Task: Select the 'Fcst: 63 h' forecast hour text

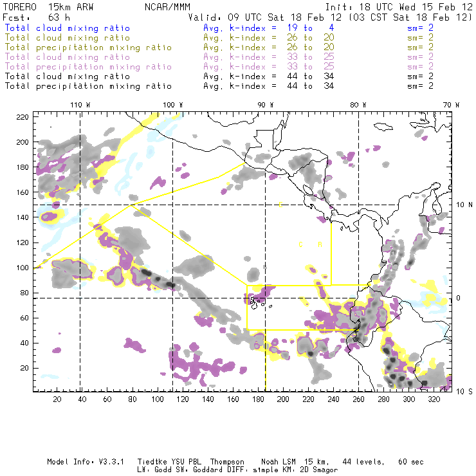Action: click(x=37, y=17)
